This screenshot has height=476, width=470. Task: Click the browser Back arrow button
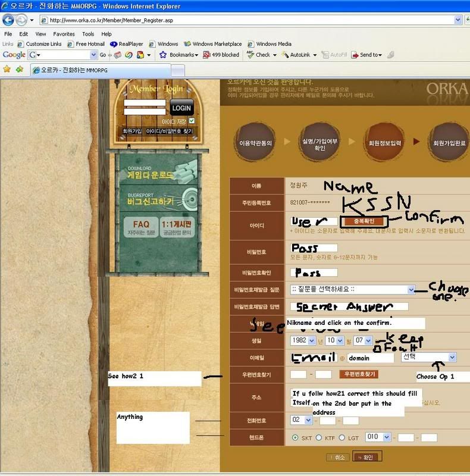9,20
